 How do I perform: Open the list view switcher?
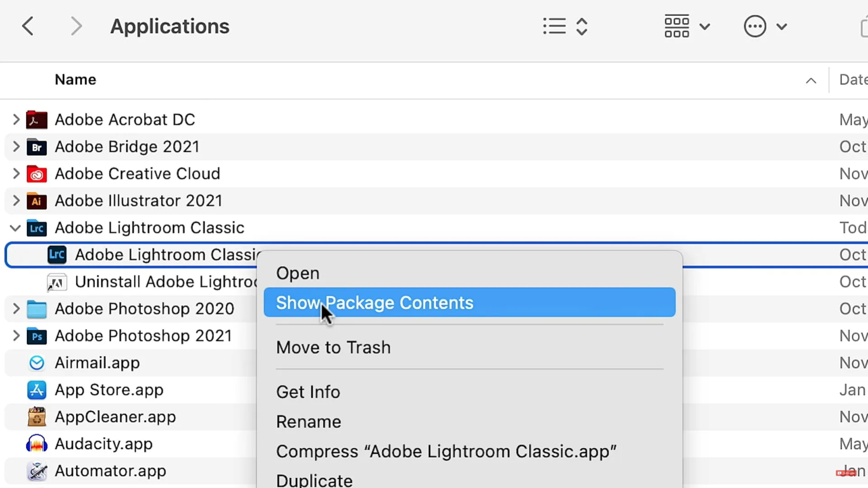[x=565, y=26]
